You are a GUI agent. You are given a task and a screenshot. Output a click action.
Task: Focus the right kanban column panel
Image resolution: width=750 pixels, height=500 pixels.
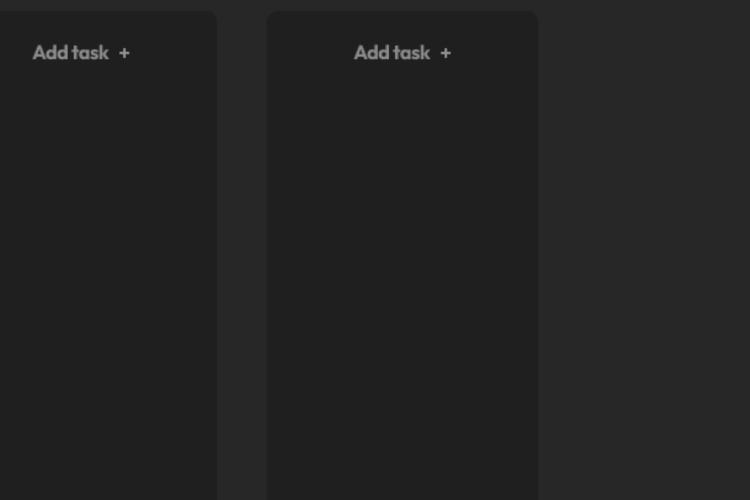[x=402, y=255]
